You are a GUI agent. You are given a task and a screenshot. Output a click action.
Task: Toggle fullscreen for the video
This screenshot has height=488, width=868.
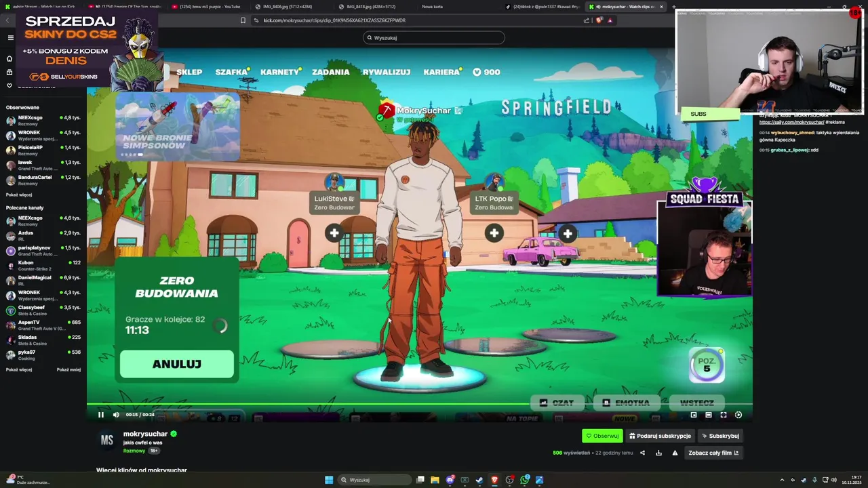(724, 415)
